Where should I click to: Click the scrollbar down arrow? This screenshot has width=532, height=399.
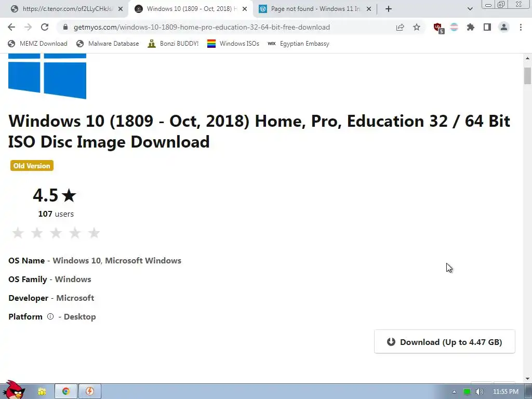(x=527, y=379)
